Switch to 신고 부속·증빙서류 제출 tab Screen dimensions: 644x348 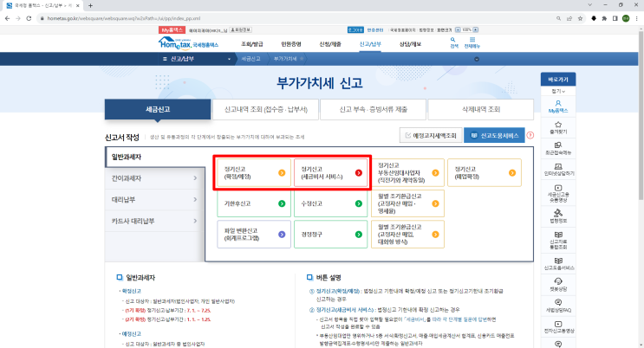tap(374, 109)
